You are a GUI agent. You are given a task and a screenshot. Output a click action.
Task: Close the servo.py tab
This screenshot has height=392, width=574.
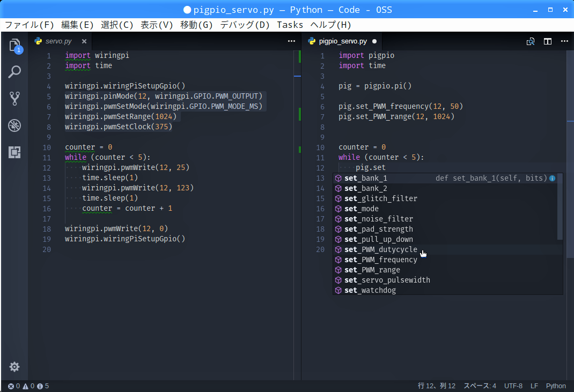(x=84, y=41)
